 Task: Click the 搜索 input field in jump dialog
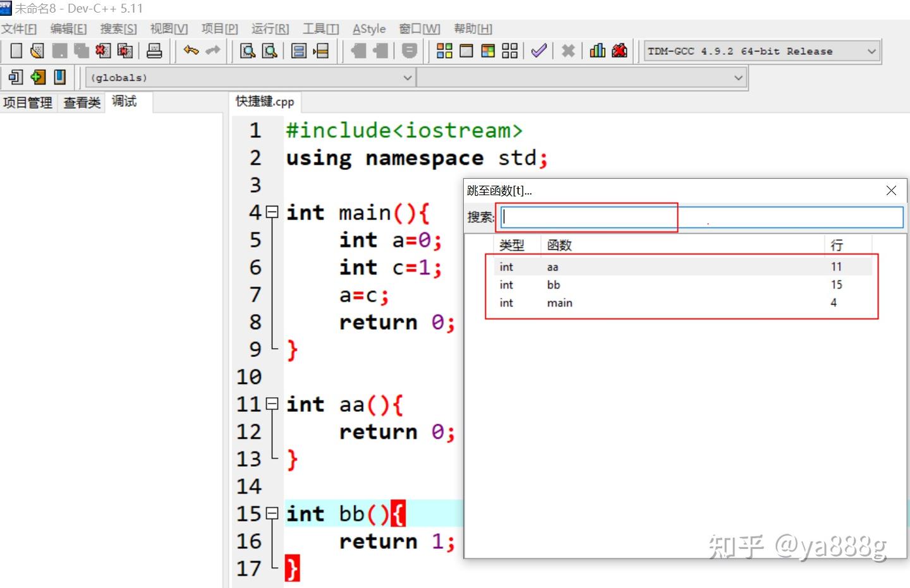pyautogui.click(x=702, y=217)
